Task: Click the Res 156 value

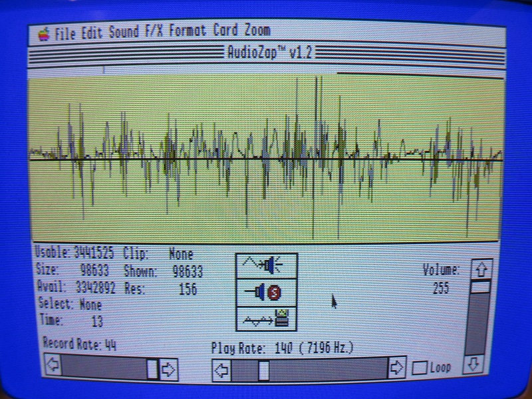Action: [x=188, y=289]
